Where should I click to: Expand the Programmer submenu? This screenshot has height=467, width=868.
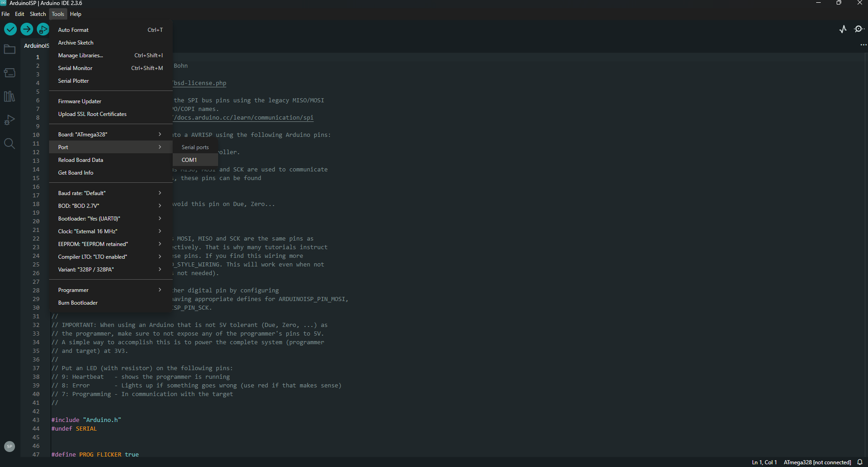pos(110,290)
